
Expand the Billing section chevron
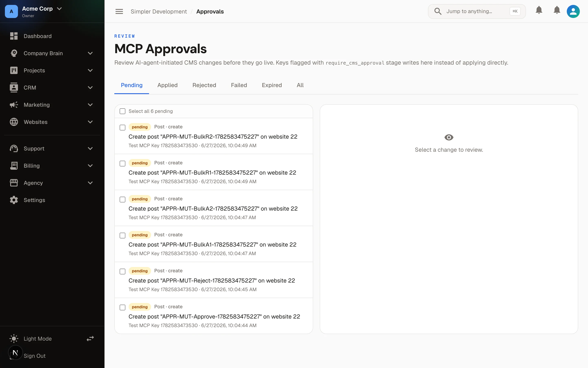(x=90, y=166)
